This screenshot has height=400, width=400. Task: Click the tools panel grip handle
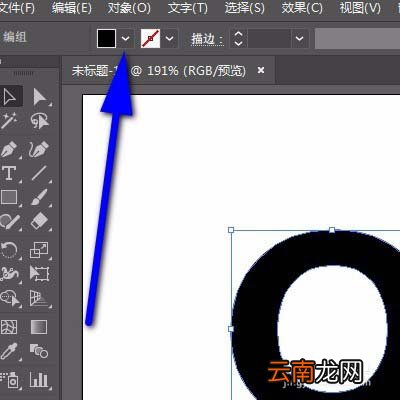pos(23,73)
